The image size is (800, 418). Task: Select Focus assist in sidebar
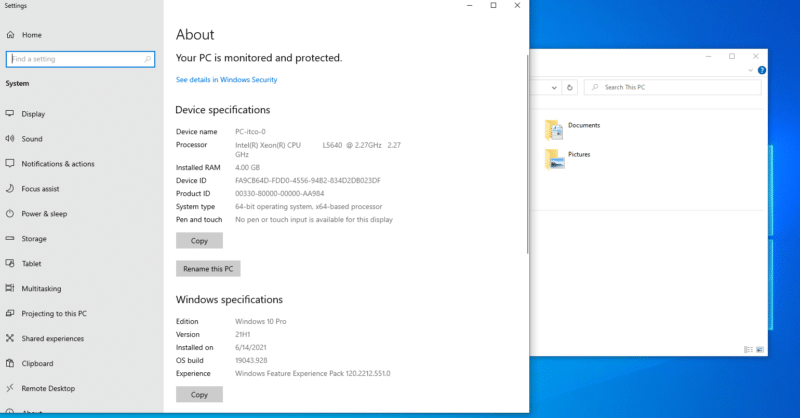[41, 189]
